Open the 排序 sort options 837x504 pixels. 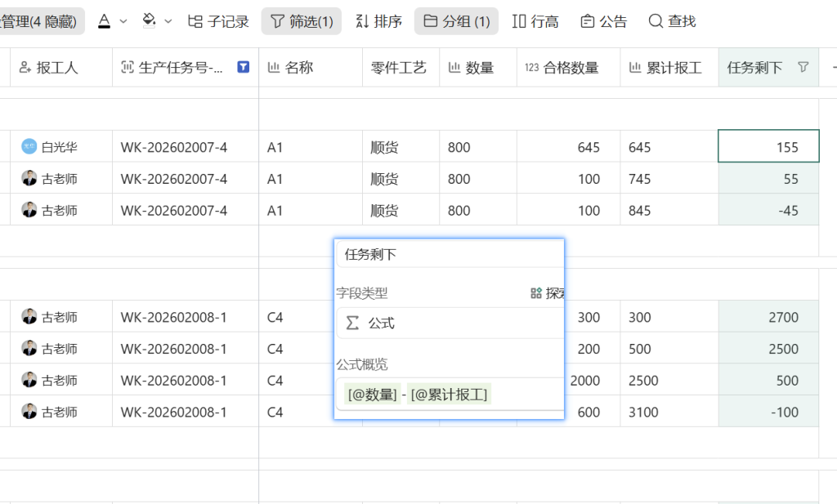point(378,21)
